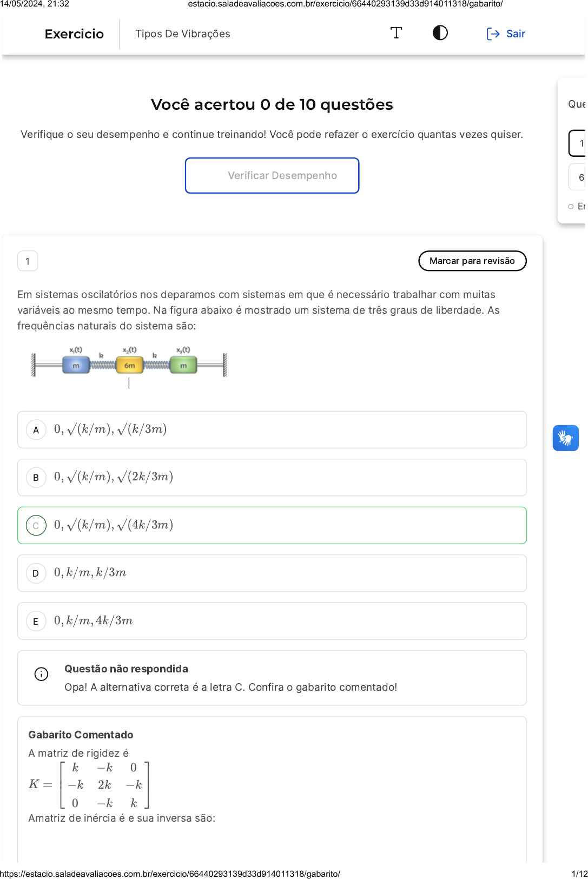Select answer option C radio circle
Viewport: 588px width, 879px height.
tap(36, 525)
